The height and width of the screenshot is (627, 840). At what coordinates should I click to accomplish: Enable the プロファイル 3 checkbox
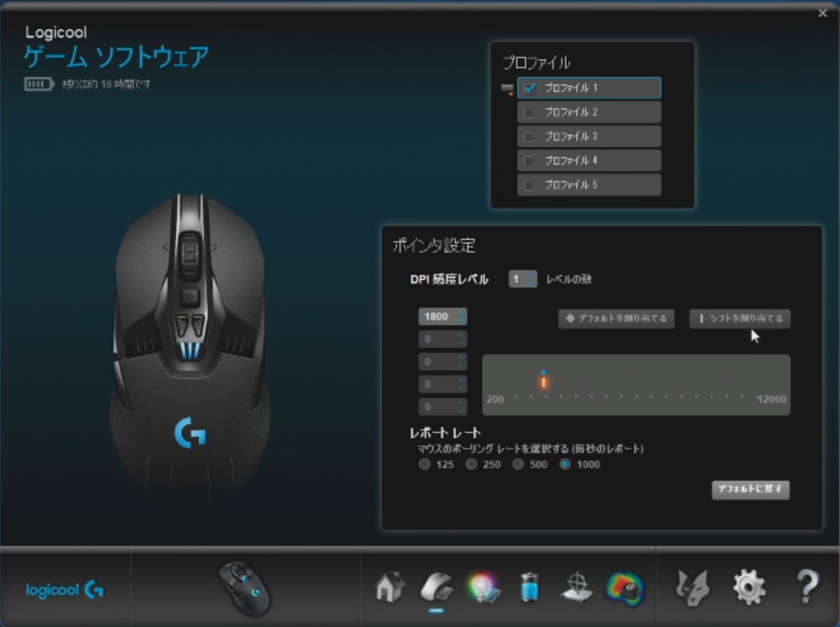pos(529,136)
